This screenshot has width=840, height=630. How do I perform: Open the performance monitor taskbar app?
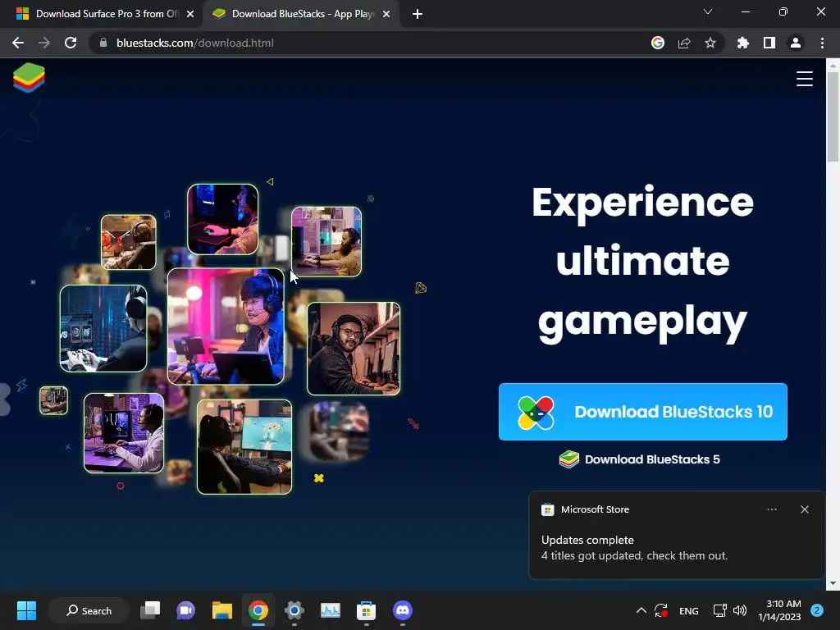(331, 610)
